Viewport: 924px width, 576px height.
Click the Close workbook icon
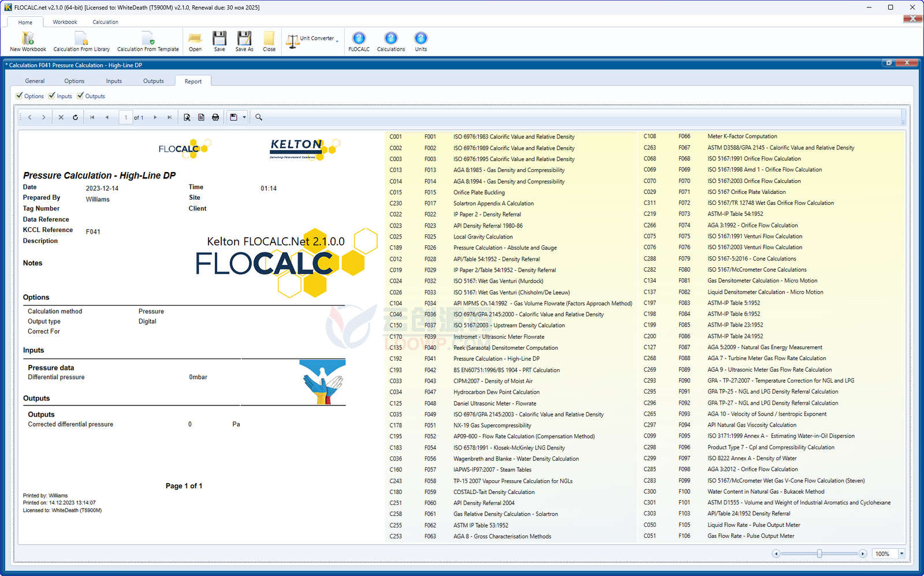(x=269, y=39)
